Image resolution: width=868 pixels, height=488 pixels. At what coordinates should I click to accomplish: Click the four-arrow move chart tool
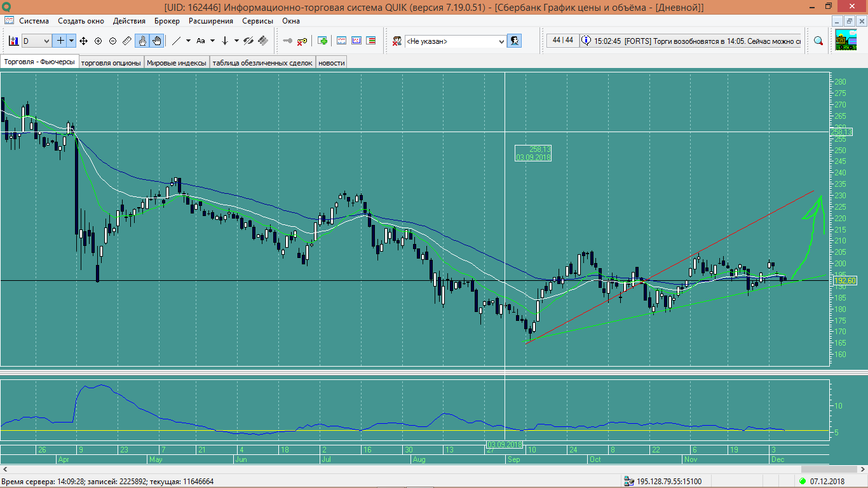point(83,41)
